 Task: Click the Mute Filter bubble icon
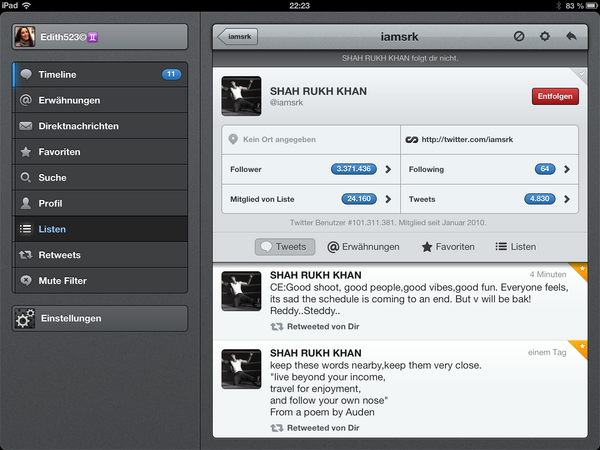26,280
